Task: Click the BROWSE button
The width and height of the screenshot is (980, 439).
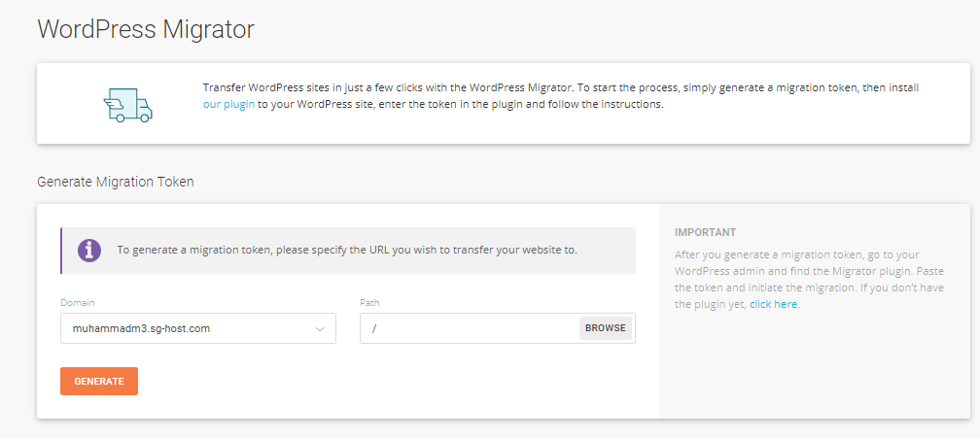Action: tap(606, 328)
